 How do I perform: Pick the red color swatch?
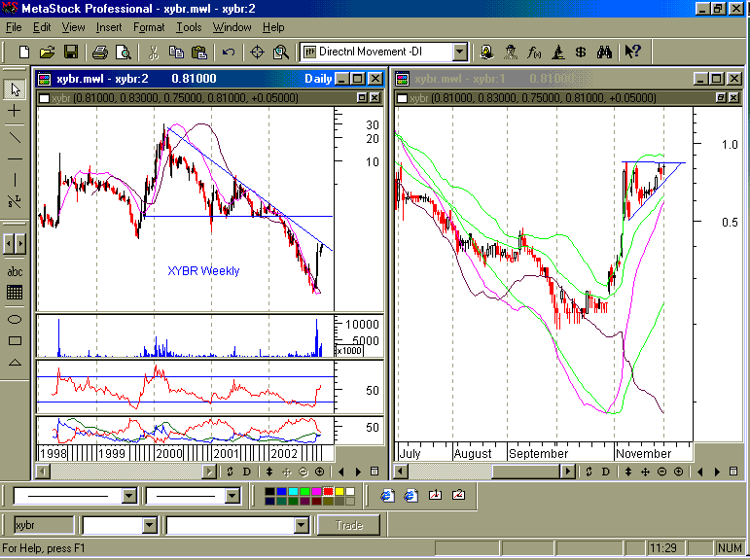pos(328,491)
